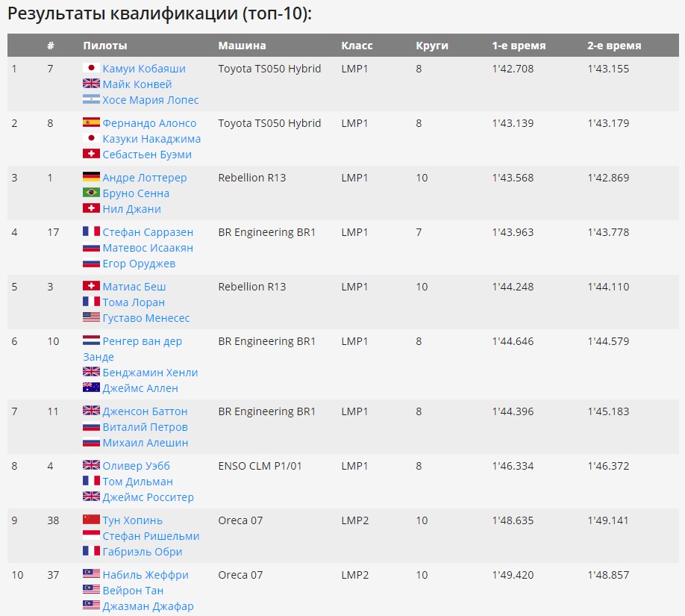Click the Japan flag beside Казуки Накаджима
685x616 pixels.
point(91,138)
